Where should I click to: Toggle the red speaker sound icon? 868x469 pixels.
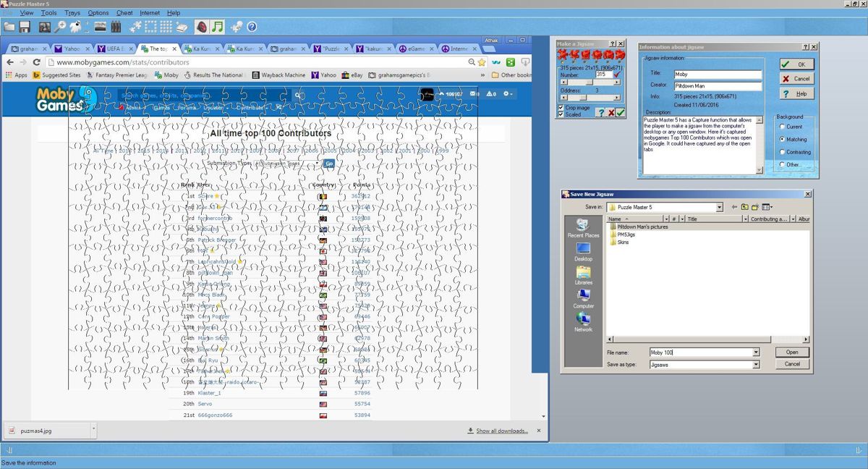coord(202,27)
